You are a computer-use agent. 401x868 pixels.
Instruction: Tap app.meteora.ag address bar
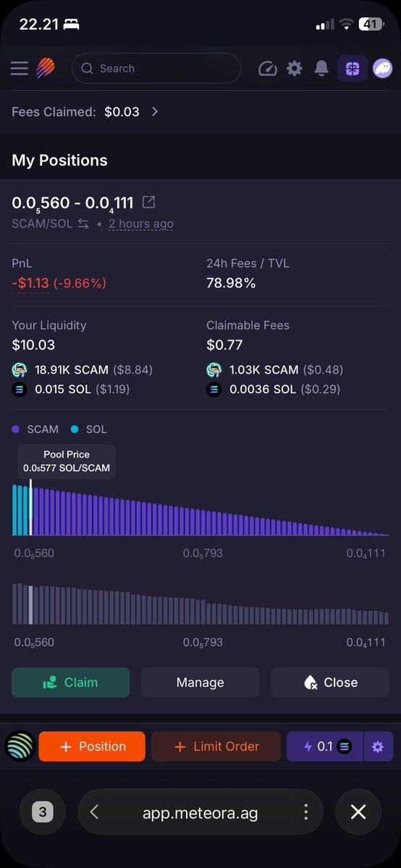[200, 813]
